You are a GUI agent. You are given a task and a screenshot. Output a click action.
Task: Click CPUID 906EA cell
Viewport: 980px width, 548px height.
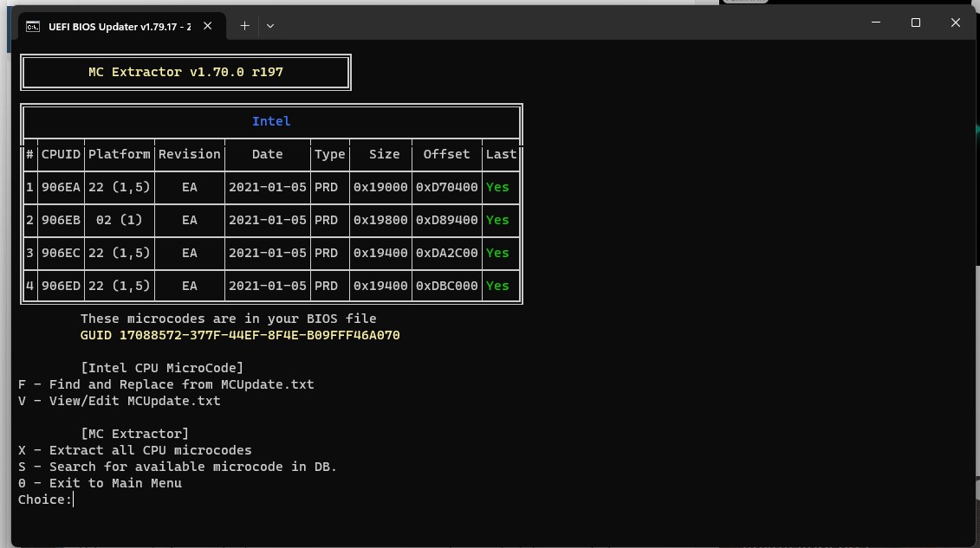[x=61, y=187]
